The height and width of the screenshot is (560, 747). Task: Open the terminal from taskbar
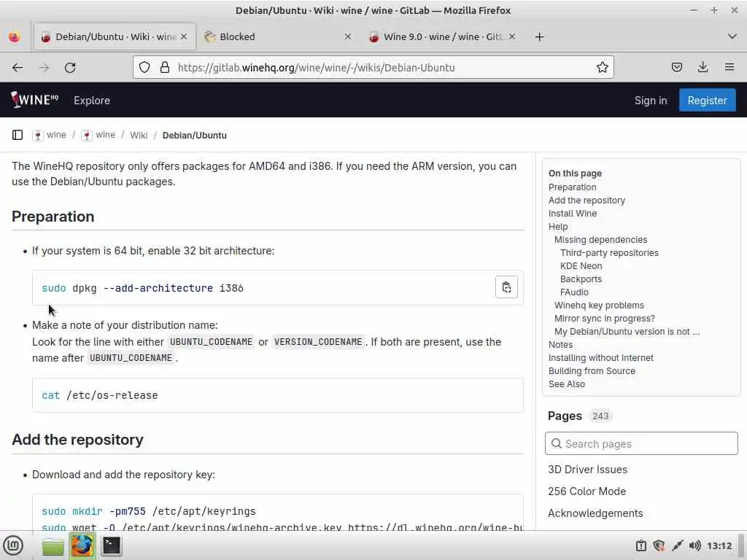coord(112,545)
